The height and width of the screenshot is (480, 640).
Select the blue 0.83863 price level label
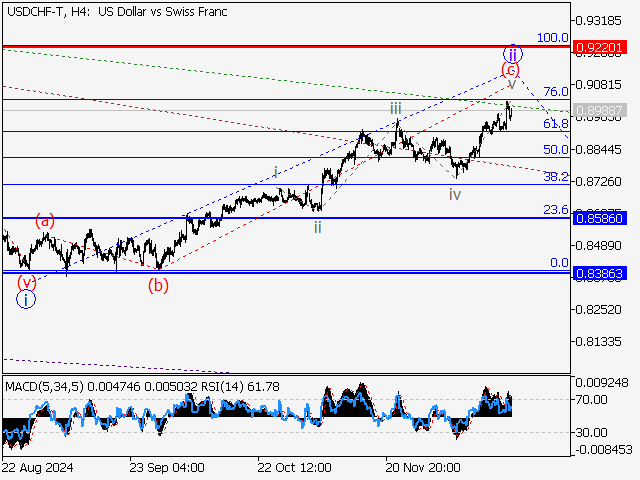[x=600, y=272]
